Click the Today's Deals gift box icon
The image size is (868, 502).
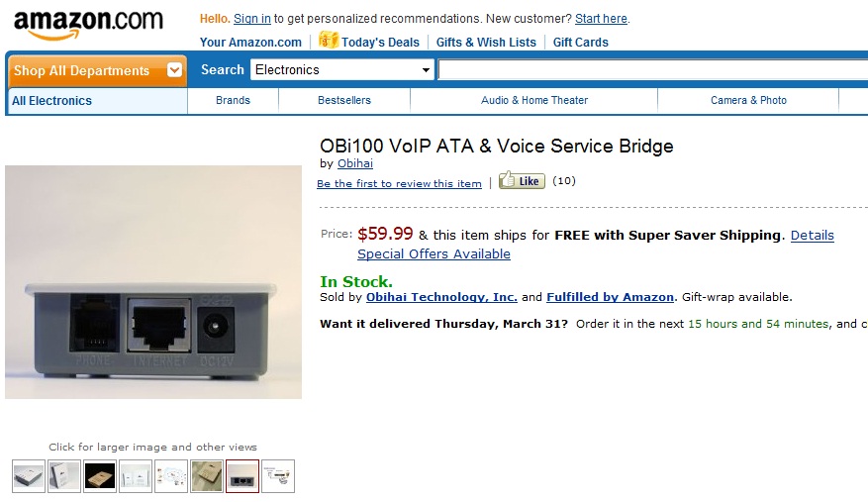click(329, 40)
